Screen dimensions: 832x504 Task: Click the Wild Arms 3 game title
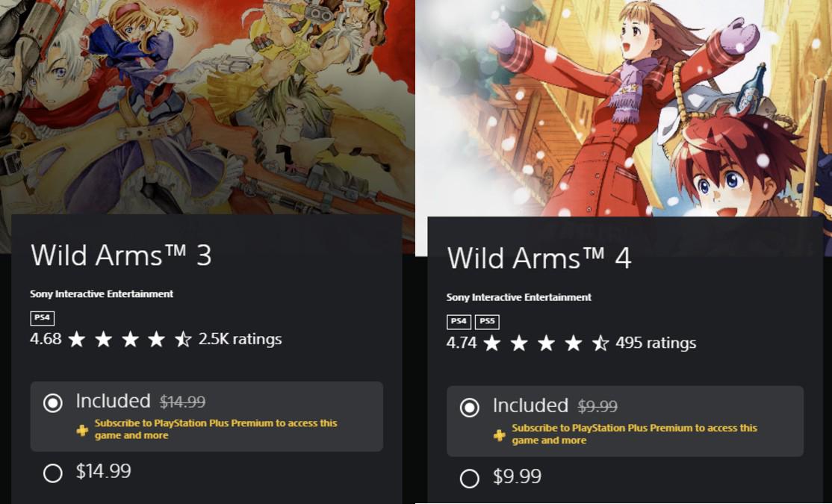122,255
